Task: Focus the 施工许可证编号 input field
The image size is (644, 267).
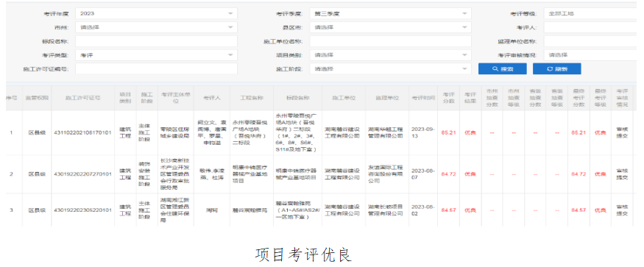Action: [156, 69]
